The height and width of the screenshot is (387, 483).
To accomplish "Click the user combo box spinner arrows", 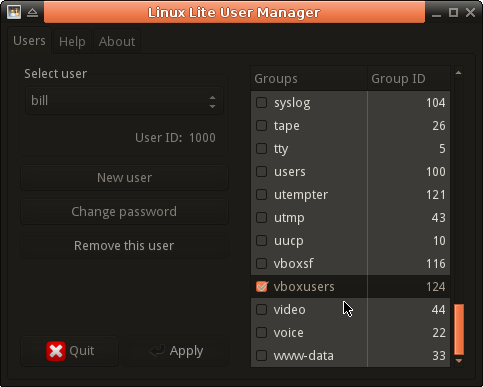I will (x=212, y=102).
